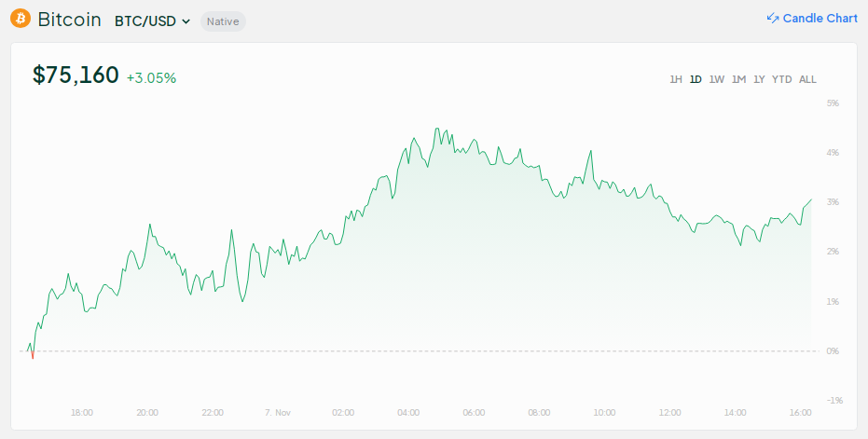868x439 pixels.
Task: Click the $75,160 price value
Action: 76,76
